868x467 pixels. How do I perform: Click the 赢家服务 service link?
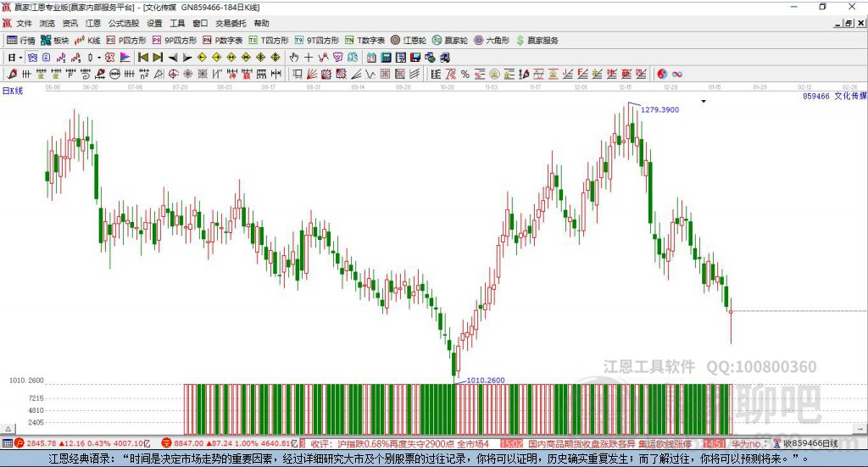coord(537,40)
